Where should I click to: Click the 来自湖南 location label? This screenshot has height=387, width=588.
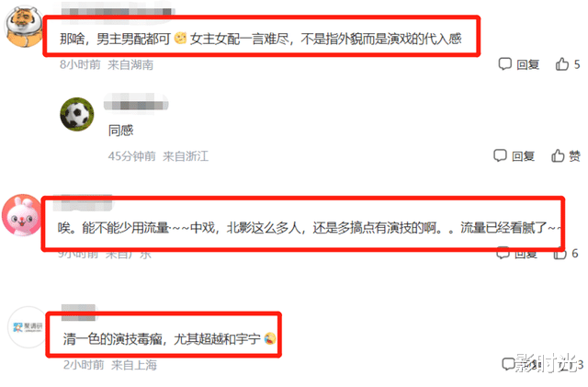130,65
